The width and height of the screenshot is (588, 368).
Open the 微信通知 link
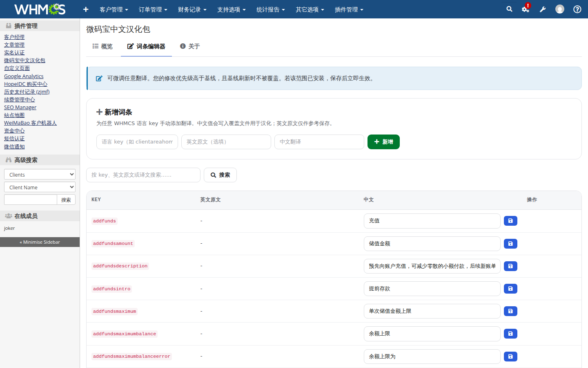pos(14,146)
